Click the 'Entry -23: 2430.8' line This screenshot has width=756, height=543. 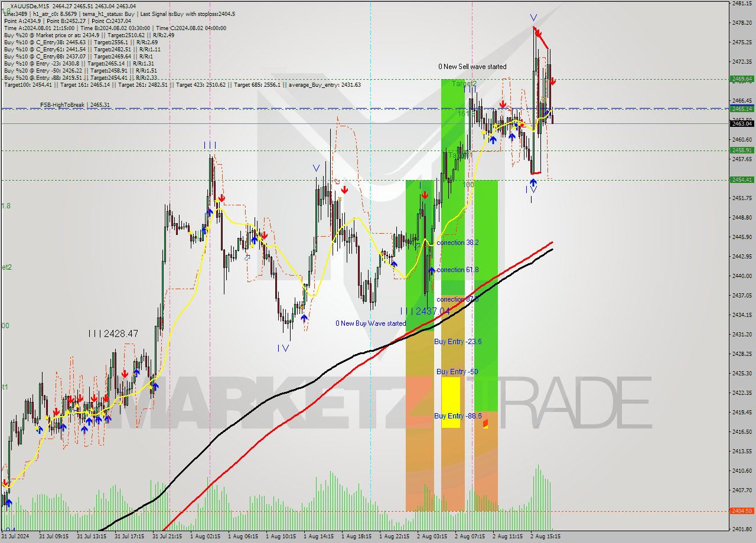pos(79,63)
